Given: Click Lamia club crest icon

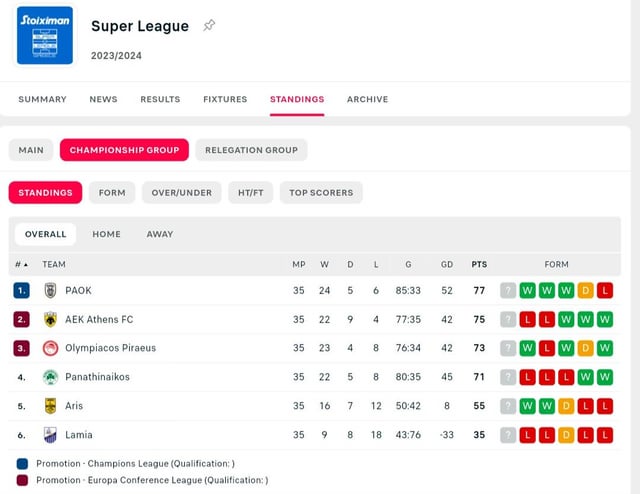Looking at the screenshot, I should click(x=50, y=435).
